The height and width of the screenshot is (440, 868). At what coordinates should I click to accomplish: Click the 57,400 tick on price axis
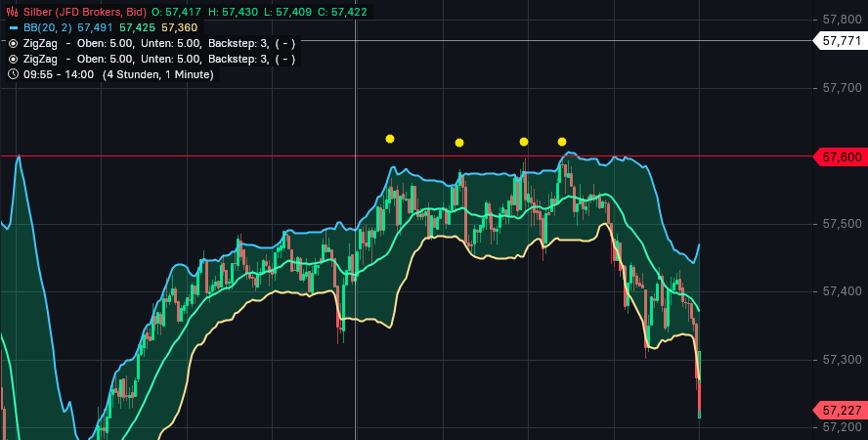[842, 291]
